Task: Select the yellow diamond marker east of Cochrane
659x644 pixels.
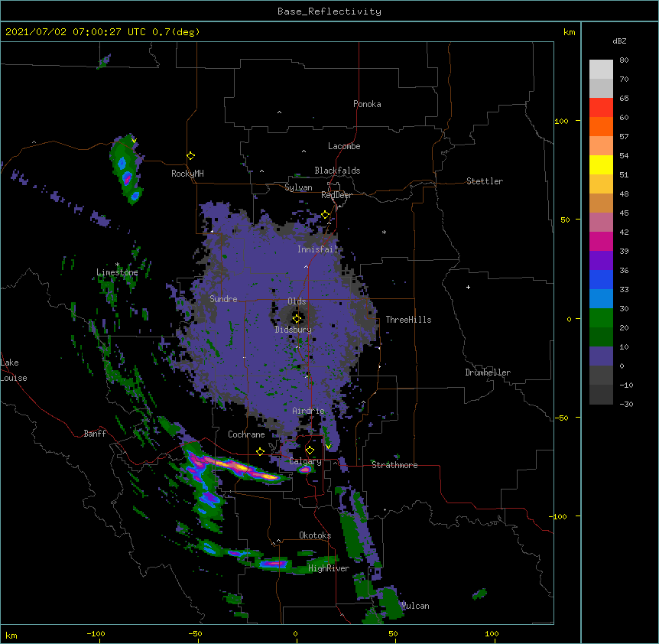Action: pyautogui.click(x=260, y=451)
